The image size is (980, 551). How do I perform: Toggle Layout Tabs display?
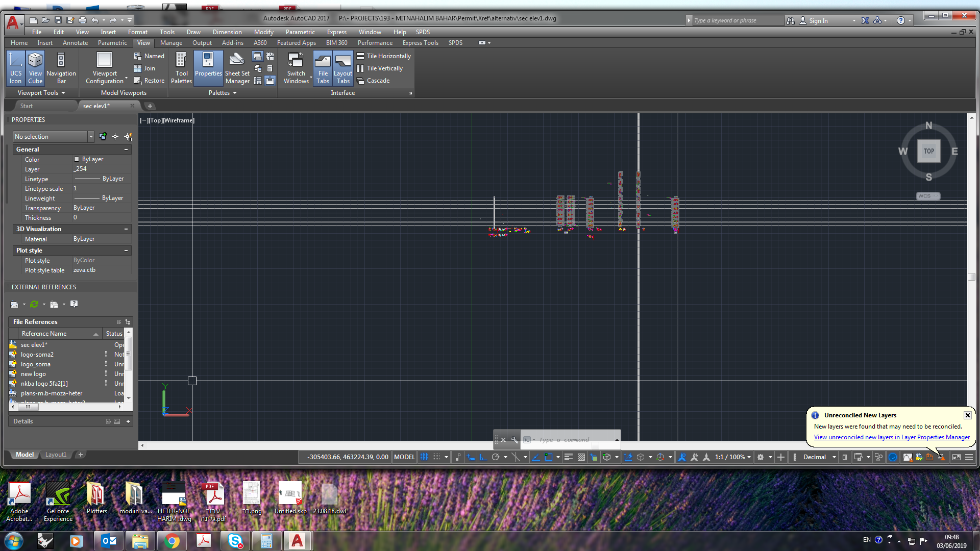tap(343, 67)
